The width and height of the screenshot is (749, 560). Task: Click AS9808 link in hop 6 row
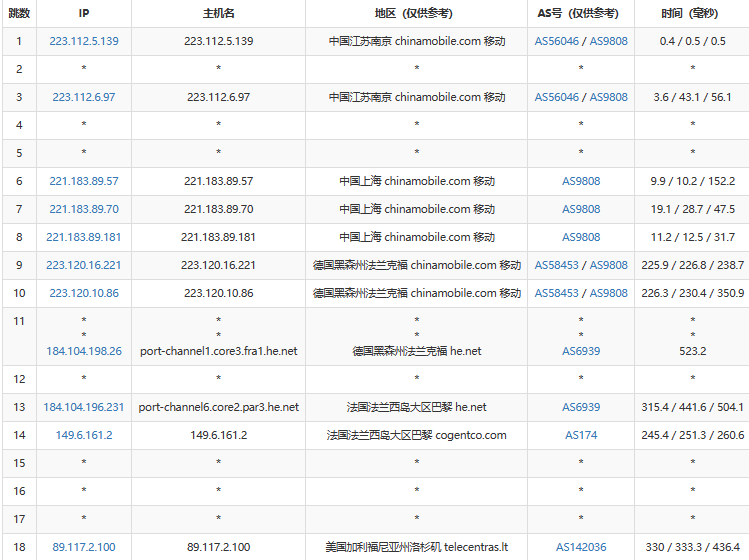click(x=581, y=181)
